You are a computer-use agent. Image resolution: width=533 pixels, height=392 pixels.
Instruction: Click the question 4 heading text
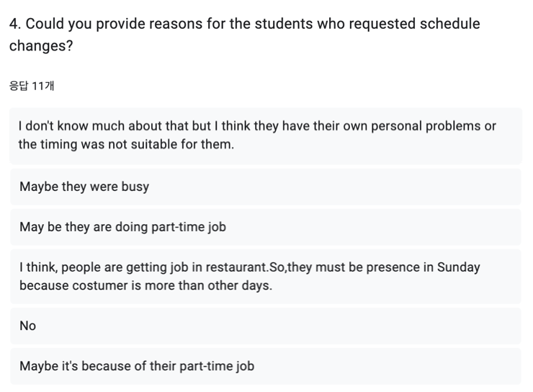click(x=244, y=35)
